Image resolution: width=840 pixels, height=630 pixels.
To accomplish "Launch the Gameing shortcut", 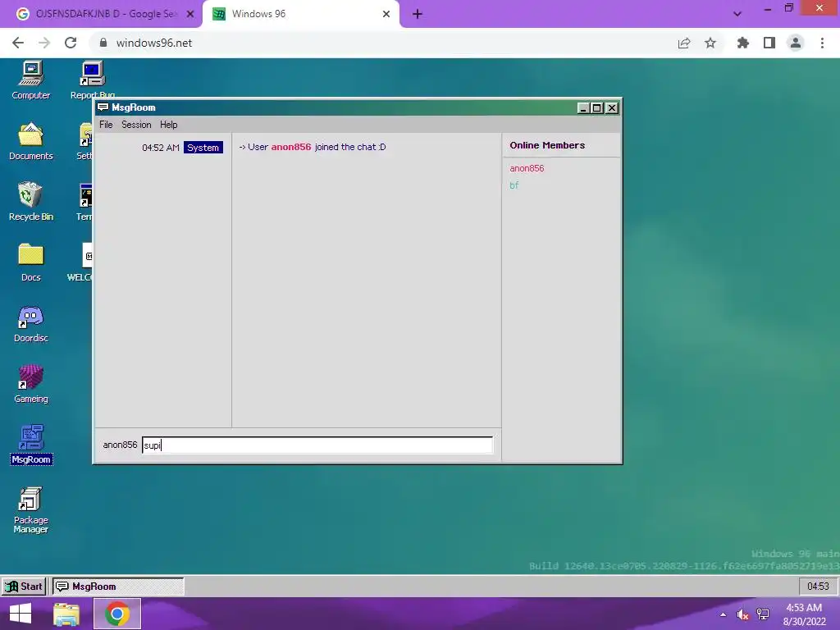I will tap(31, 384).
